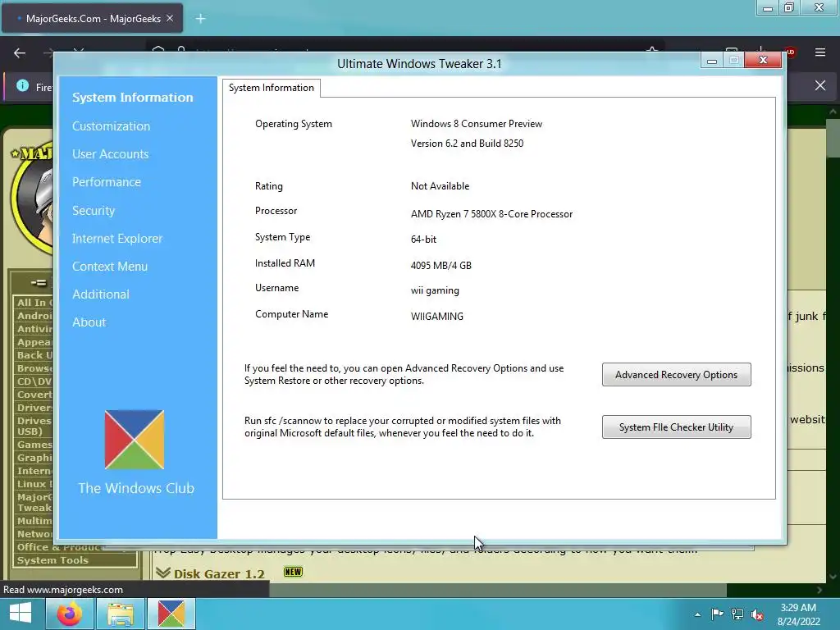This screenshot has height=630, width=840.
Task: Close the MajorGeeks.Com browser tab
Action: point(170,18)
